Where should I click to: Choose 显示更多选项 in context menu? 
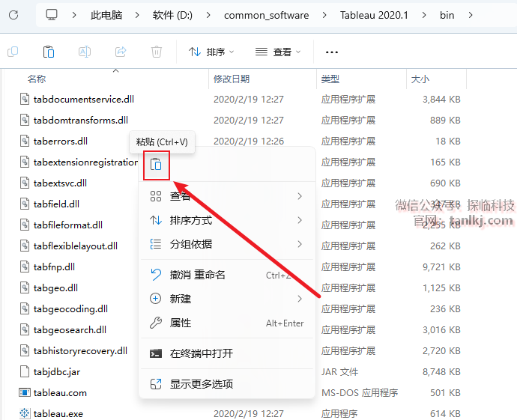click(x=227, y=384)
